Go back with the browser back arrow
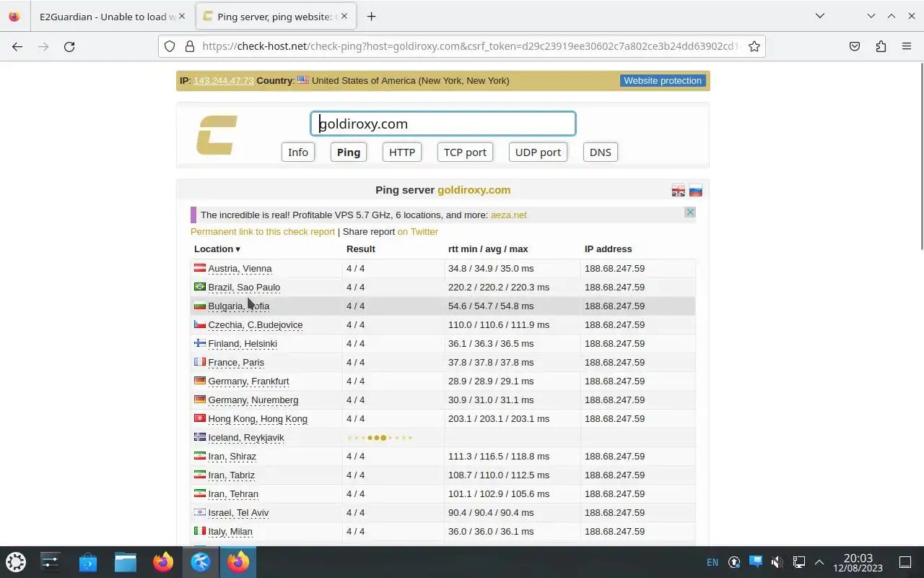The image size is (924, 578). (x=17, y=46)
